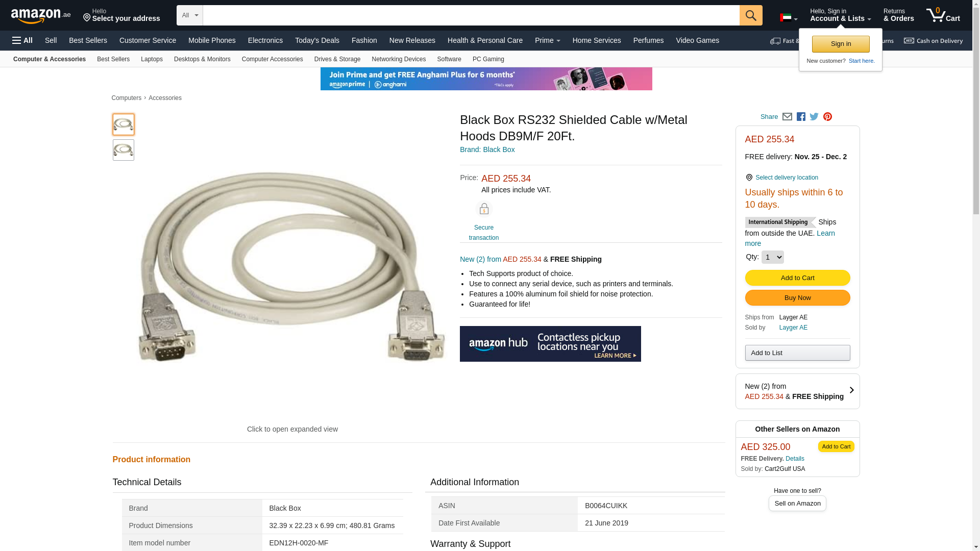Go to PC Gaming subcategory
Screen dimensions: 980x551
tap(488, 59)
